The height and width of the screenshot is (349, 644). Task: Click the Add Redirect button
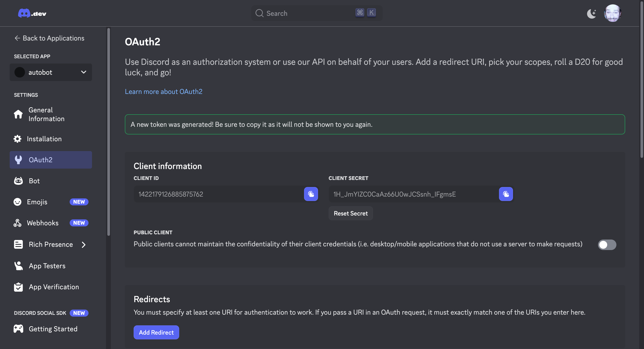(x=156, y=332)
